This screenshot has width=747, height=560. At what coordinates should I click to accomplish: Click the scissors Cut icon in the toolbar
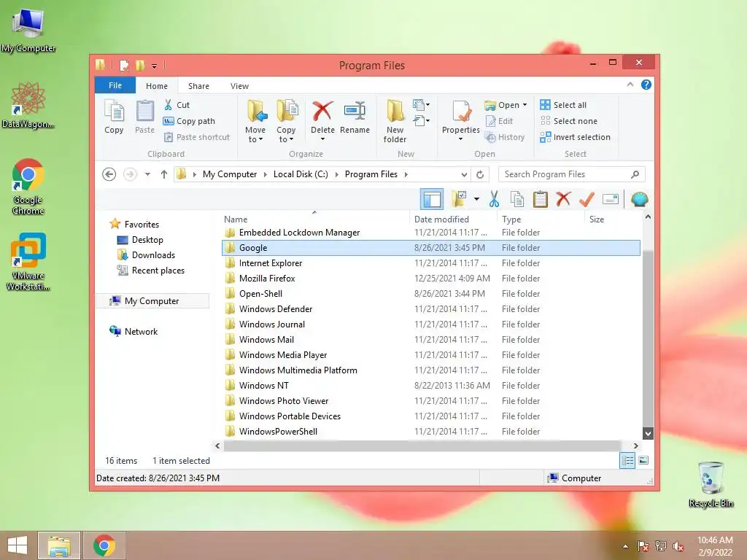494,199
